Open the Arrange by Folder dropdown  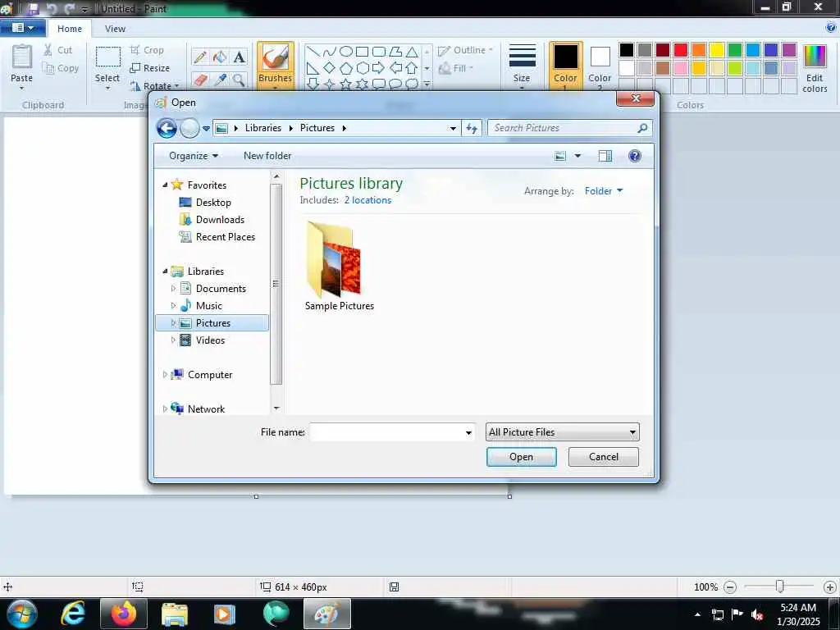[604, 190]
